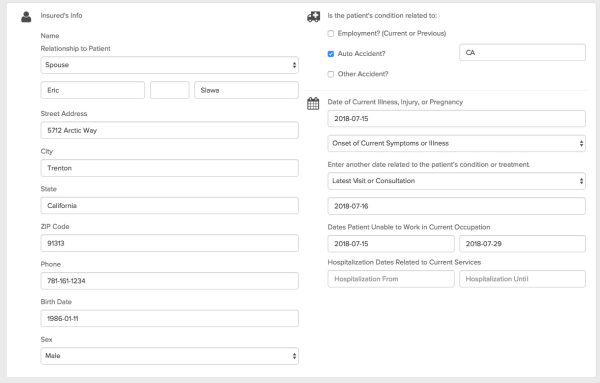Click the Phone field 781-161-1234

170,281
